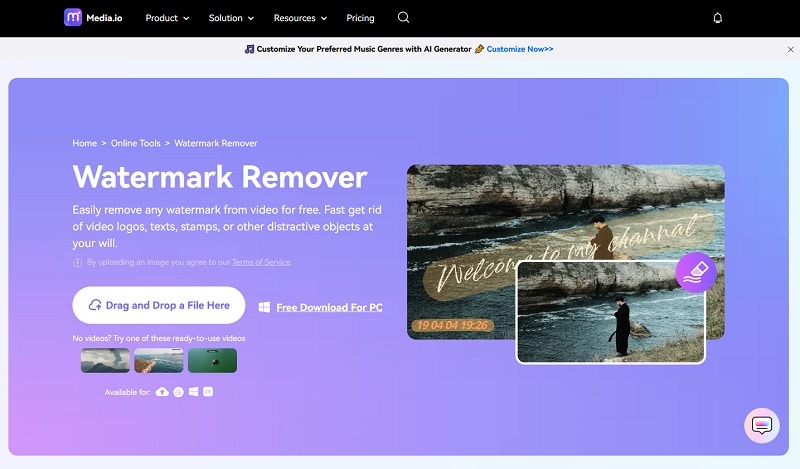
Task: Go to the Pricing page
Action: pos(360,18)
